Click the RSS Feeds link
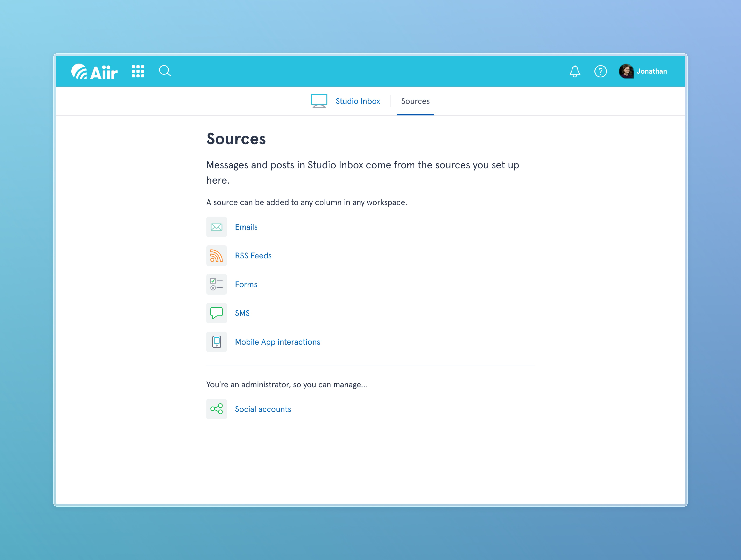The width and height of the screenshot is (741, 560). (253, 256)
